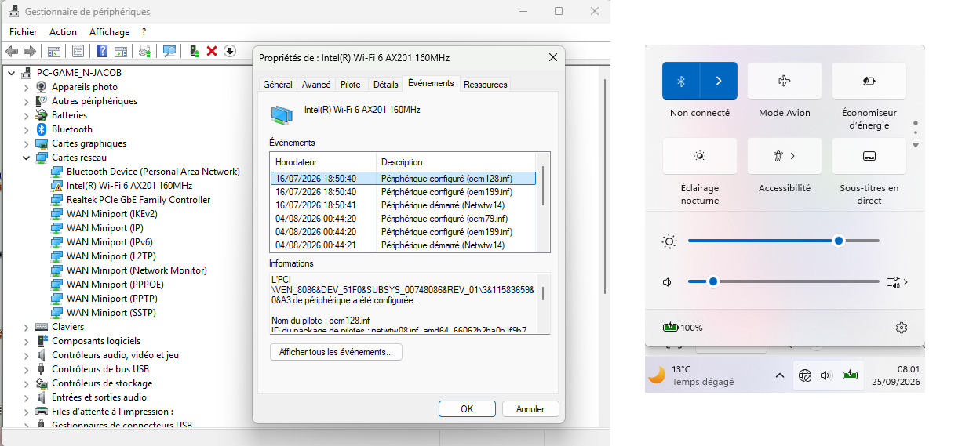Switch to the Détails tab
The image size is (980, 446).
tap(385, 85)
